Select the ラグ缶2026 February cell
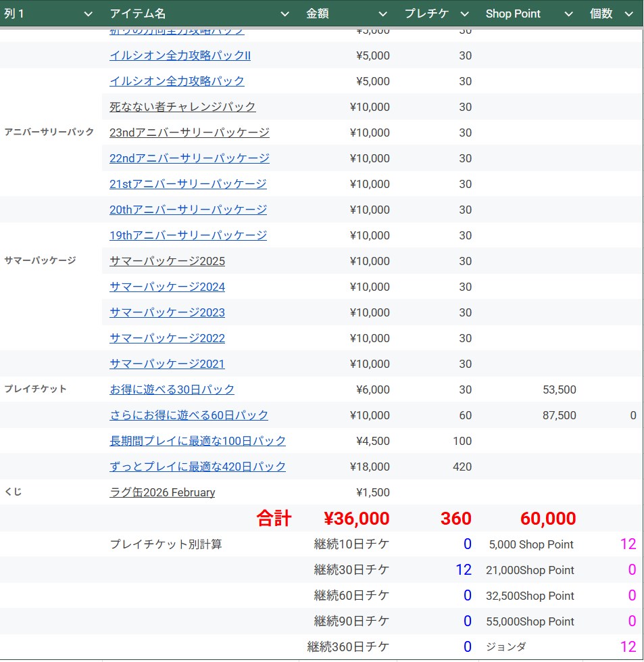 click(162, 492)
